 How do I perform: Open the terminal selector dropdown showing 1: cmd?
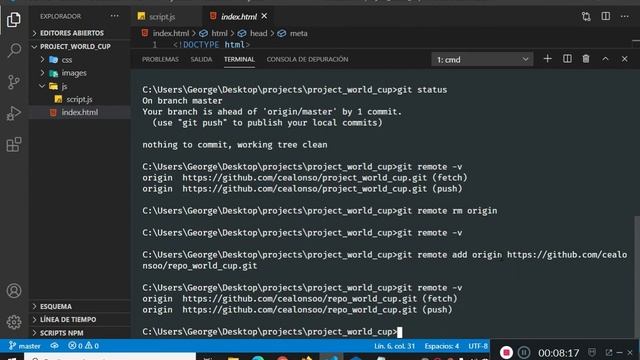point(482,60)
